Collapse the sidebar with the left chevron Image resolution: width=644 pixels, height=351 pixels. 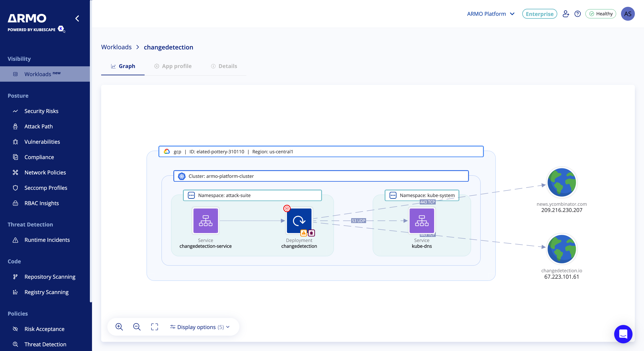tap(77, 19)
